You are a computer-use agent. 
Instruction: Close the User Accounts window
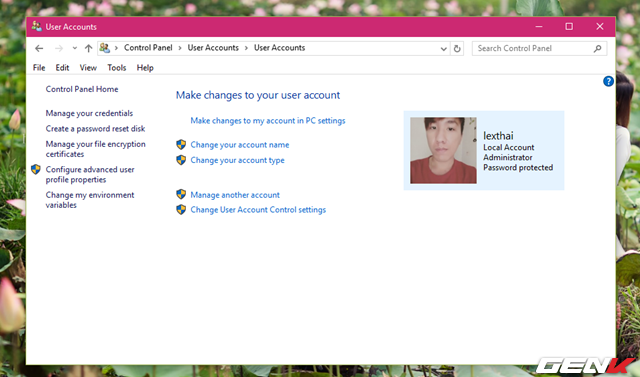pyautogui.click(x=600, y=27)
